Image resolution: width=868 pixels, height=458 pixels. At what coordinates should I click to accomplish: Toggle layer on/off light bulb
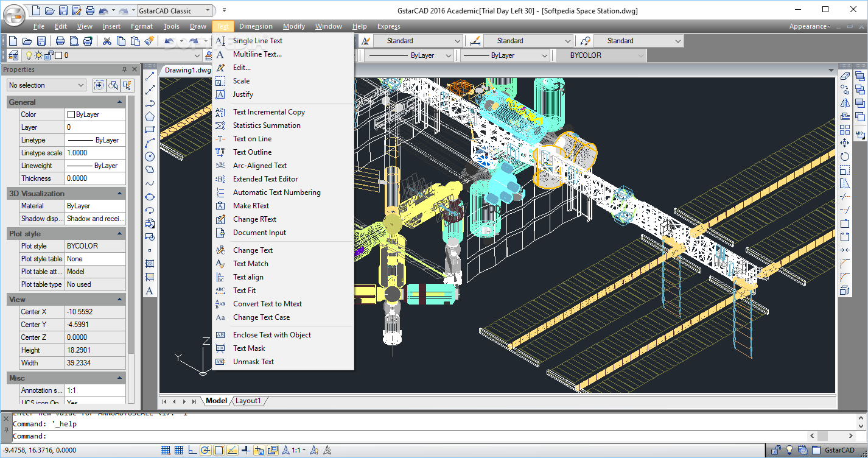[28, 55]
